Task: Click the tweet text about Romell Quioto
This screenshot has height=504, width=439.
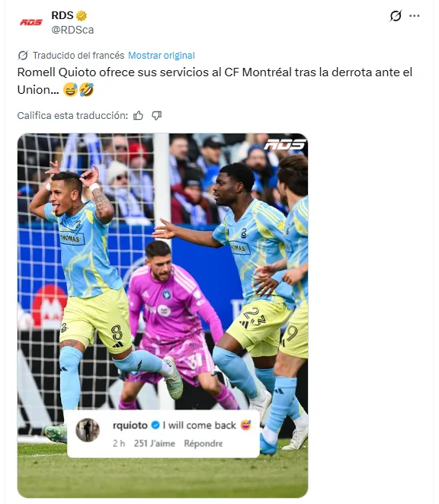Action: click(x=215, y=81)
